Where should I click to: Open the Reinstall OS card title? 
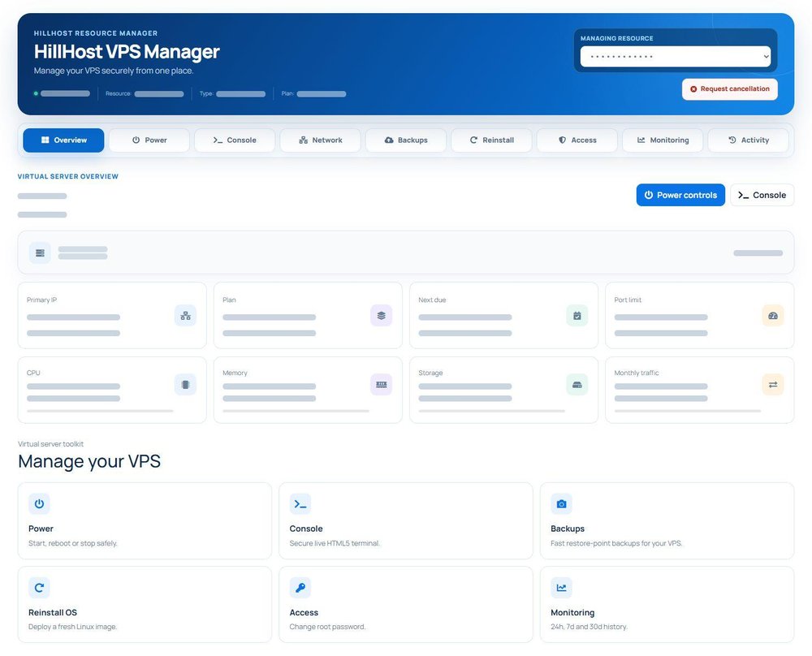[53, 612]
